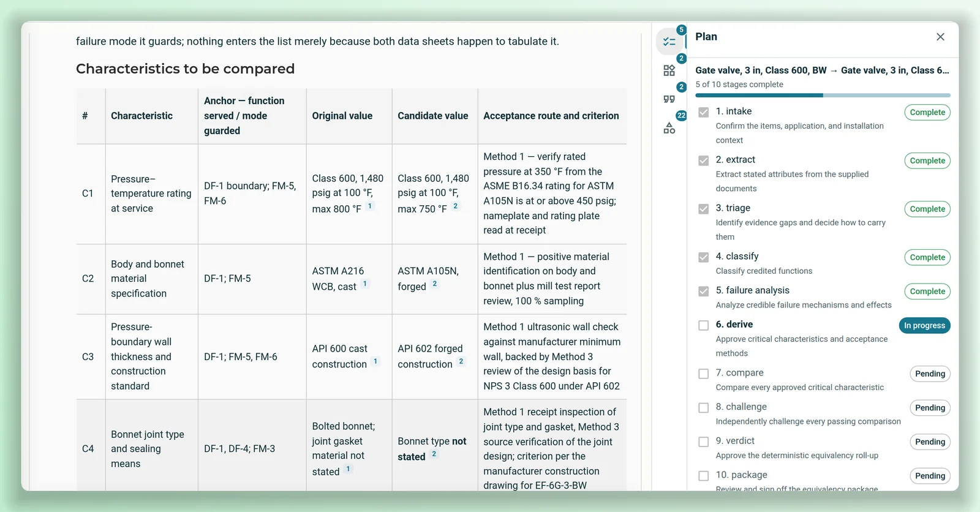
Task: Select the Gate valve comparison title
Action: pos(822,70)
